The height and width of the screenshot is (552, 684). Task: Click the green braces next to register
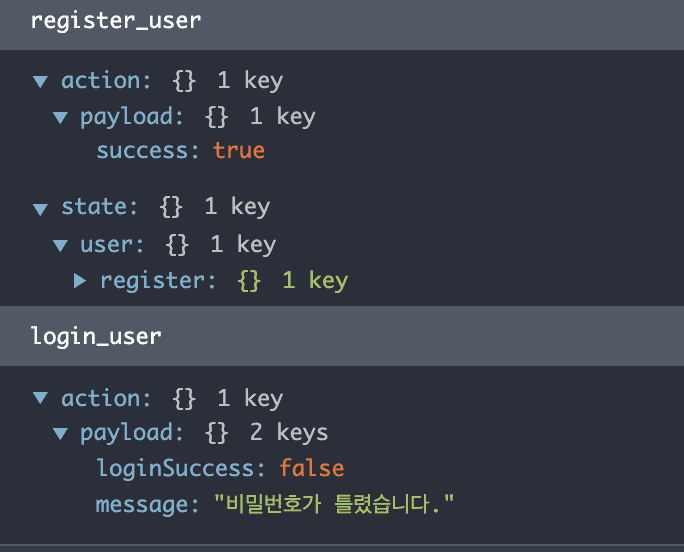click(x=250, y=281)
